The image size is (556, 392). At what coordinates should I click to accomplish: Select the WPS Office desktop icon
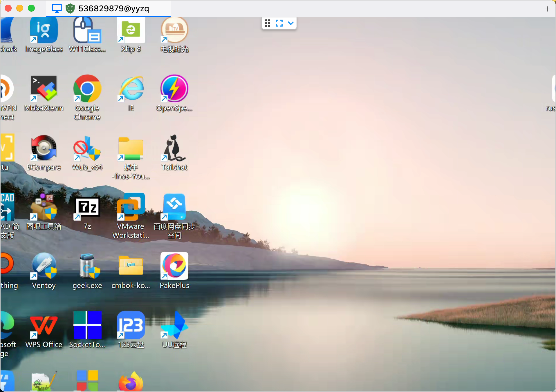click(x=44, y=325)
